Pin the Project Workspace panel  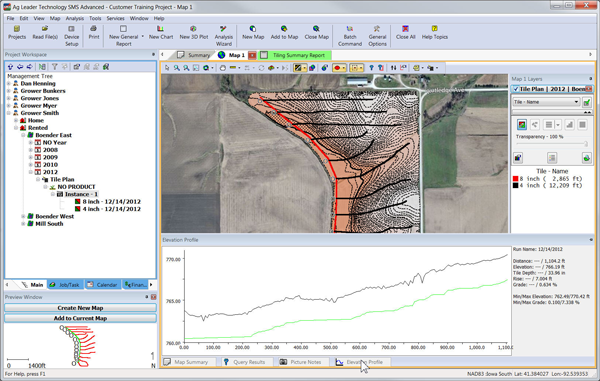[x=153, y=54]
